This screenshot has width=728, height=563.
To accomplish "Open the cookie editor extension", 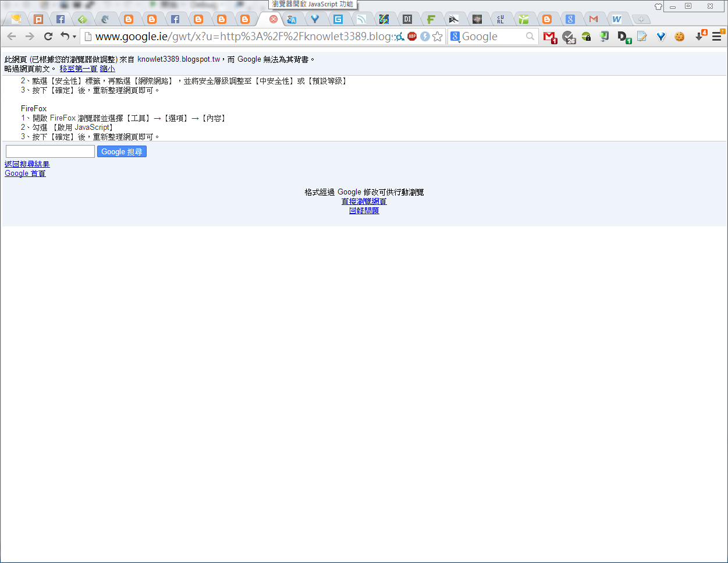I will click(679, 37).
